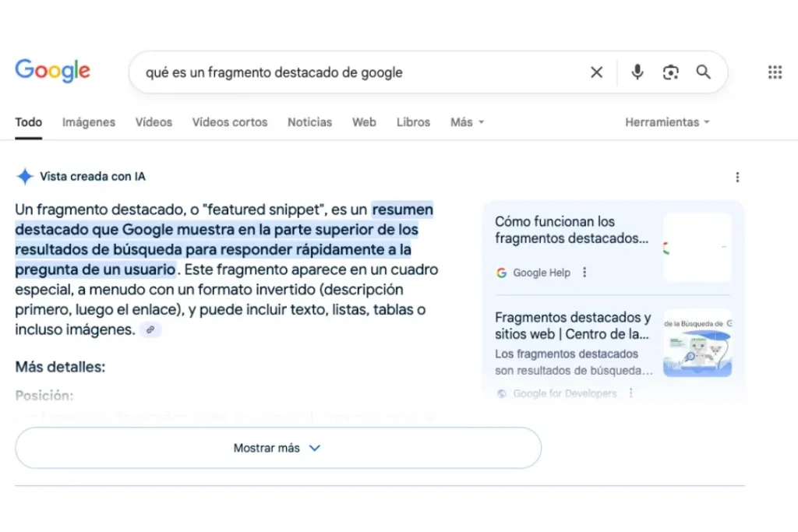Open three-dot menu beside Google Help
The width and height of the screenshot is (798, 532).
[584, 273]
